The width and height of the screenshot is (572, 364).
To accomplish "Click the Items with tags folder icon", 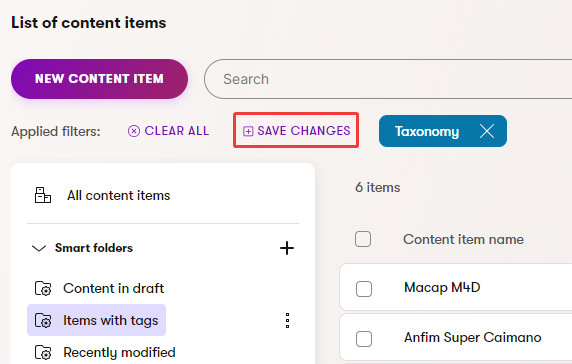I will [43, 321].
